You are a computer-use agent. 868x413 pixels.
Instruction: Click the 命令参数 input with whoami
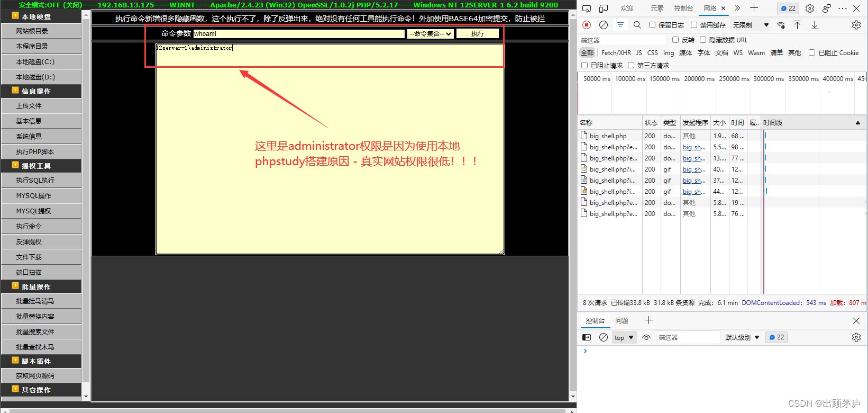[x=299, y=33]
